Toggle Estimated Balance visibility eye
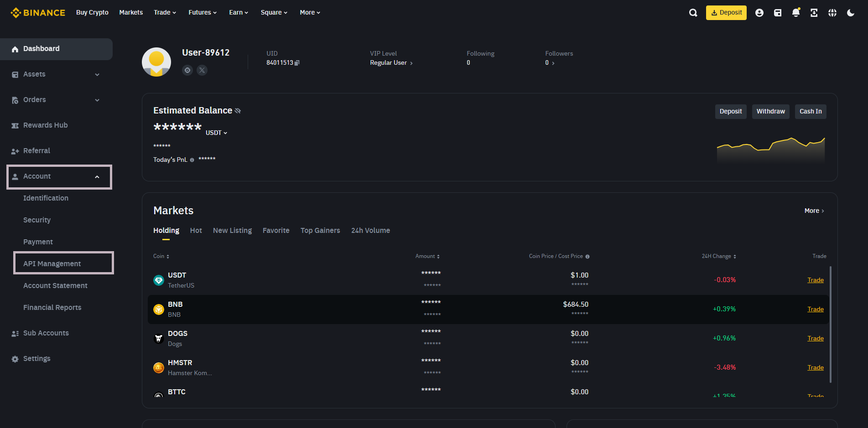Viewport: 868px width, 428px height. (x=238, y=111)
